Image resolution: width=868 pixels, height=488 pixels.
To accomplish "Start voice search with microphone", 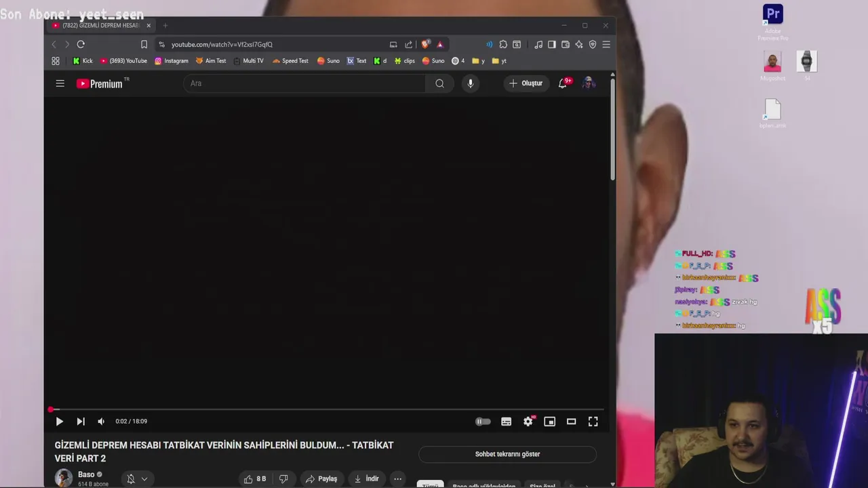I will coord(470,83).
